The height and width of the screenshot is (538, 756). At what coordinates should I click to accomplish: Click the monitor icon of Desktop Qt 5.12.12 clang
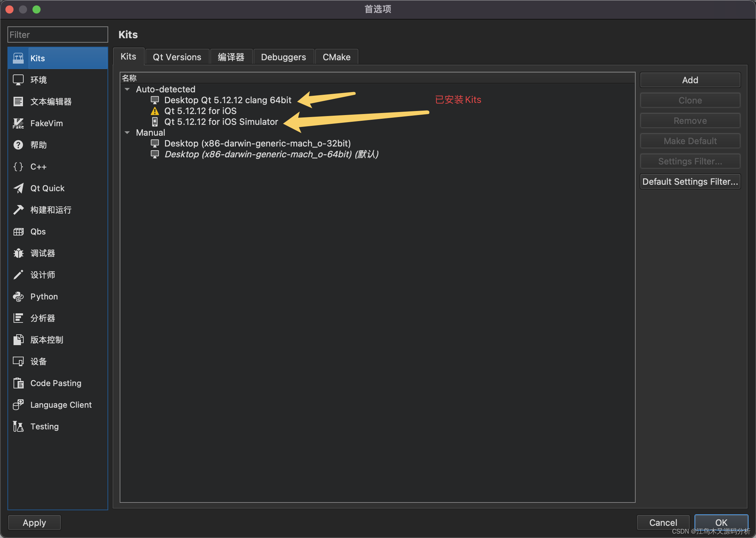click(x=155, y=100)
